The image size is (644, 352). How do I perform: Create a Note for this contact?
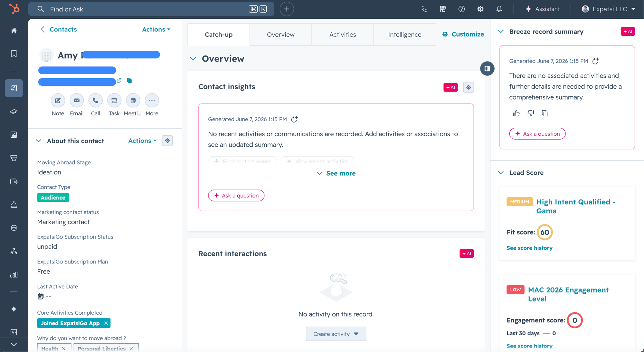tap(58, 101)
